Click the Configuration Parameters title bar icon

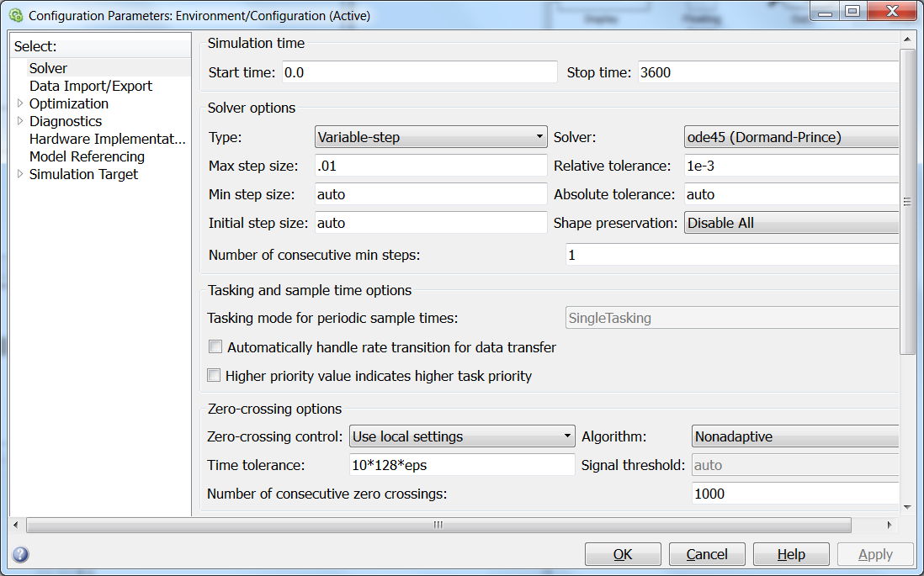click(x=15, y=15)
